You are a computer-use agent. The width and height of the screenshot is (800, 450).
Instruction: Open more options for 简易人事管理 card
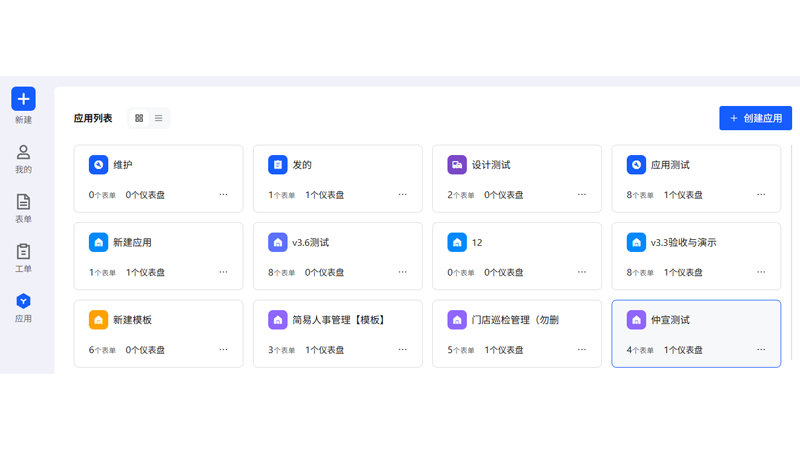[403, 349]
